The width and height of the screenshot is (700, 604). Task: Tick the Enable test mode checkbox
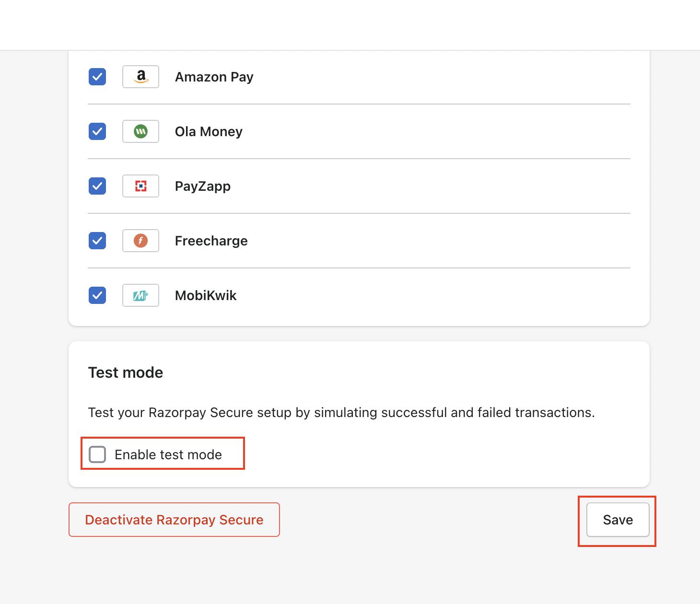coord(97,454)
